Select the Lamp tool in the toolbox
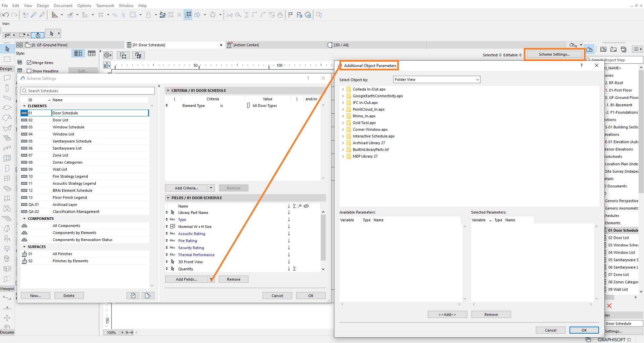 7,248
